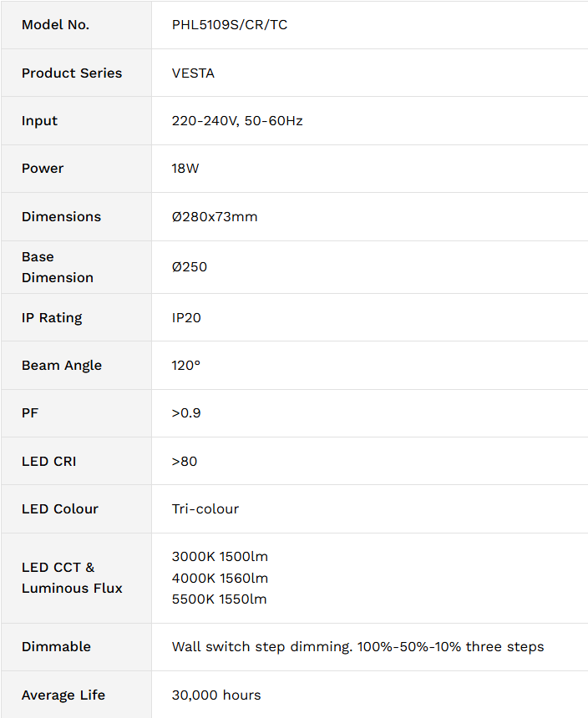This screenshot has height=718, width=588.
Task: Select the Product Series label
Action: point(72,73)
